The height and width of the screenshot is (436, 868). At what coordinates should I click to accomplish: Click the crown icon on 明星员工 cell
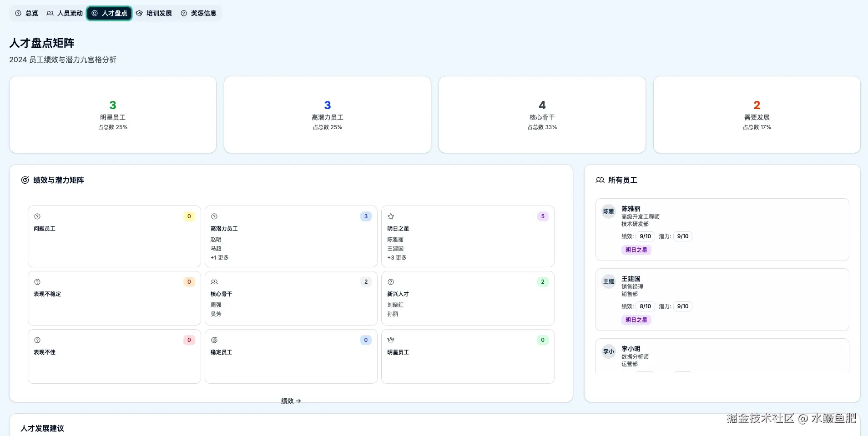tap(391, 340)
